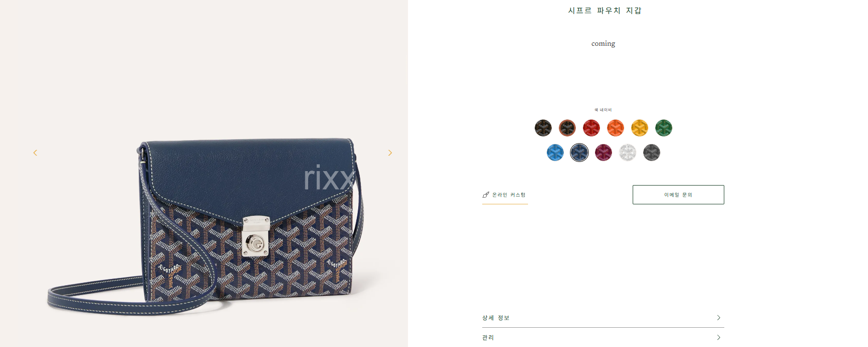Open the 온라인 커스텀 link
This screenshot has height=347, width=868.
(505, 195)
